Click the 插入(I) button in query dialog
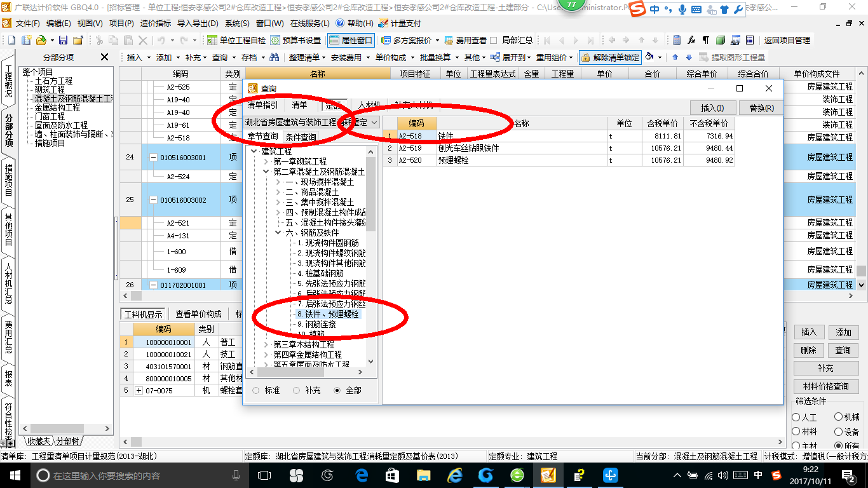This screenshot has width=868, height=488. click(x=712, y=107)
